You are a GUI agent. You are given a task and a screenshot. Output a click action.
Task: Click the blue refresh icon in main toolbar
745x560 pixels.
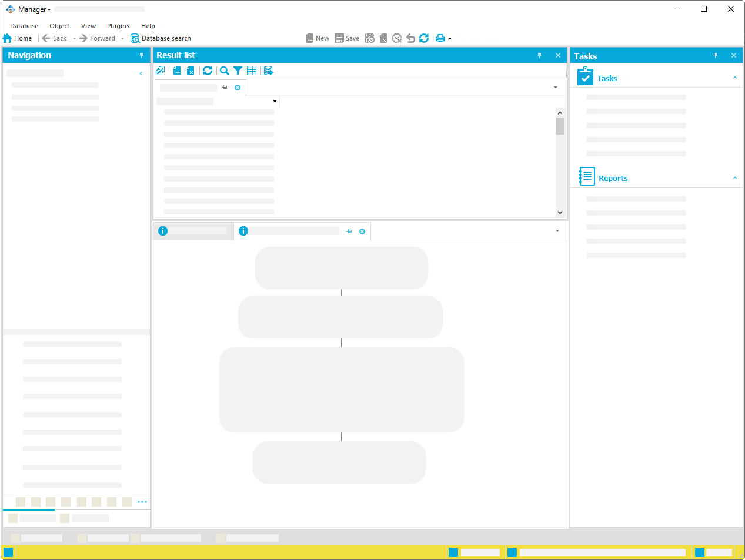[424, 38]
